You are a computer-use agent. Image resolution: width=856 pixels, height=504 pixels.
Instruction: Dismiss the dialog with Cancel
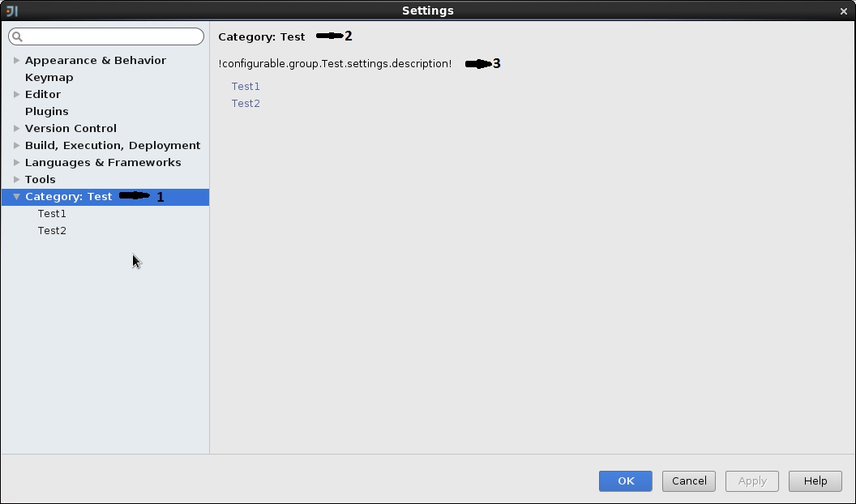(689, 481)
